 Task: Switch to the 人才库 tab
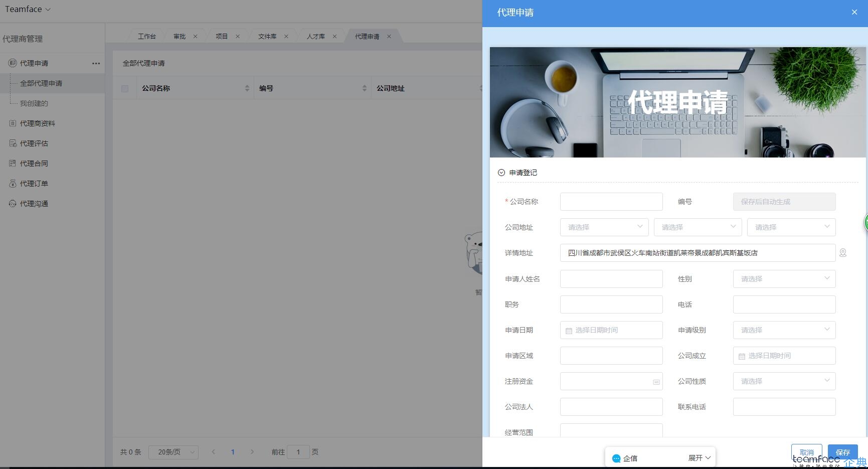316,36
